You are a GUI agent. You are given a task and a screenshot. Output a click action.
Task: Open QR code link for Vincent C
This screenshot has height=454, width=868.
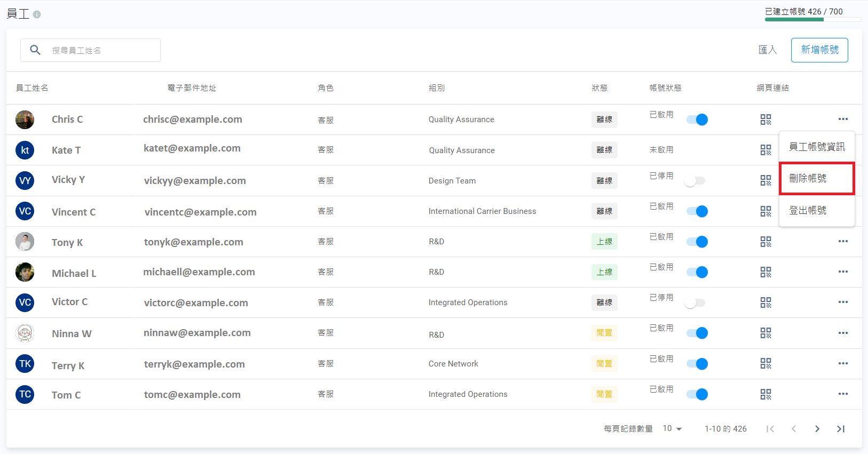pyautogui.click(x=766, y=211)
